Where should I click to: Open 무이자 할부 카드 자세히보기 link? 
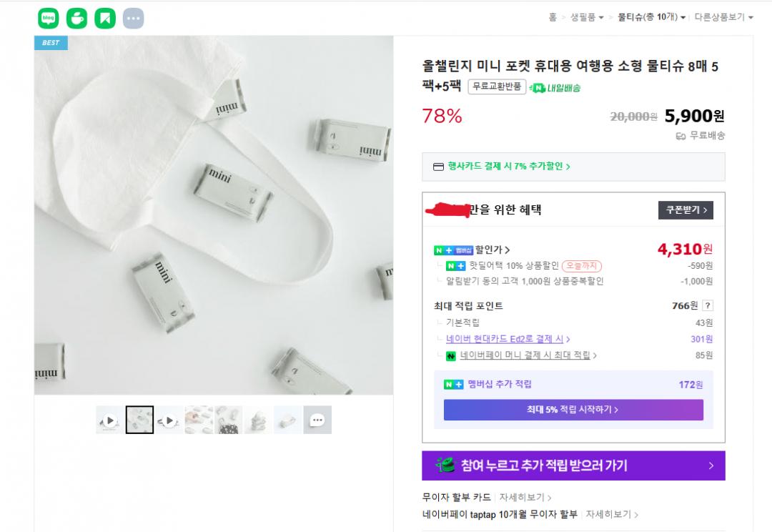click(525, 497)
